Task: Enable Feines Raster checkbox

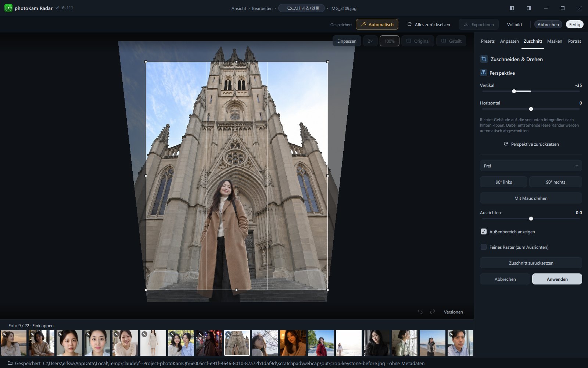Action: (x=484, y=247)
